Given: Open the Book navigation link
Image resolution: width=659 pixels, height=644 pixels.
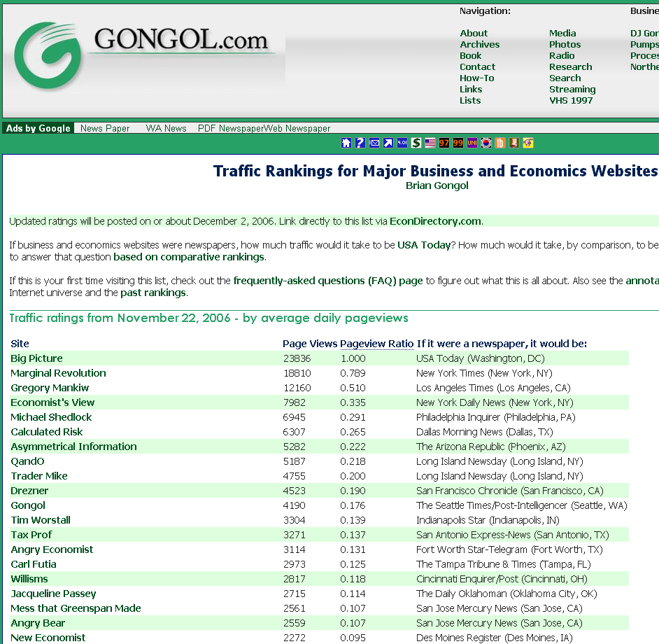Looking at the screenshot, I should (x=470, y=55).
